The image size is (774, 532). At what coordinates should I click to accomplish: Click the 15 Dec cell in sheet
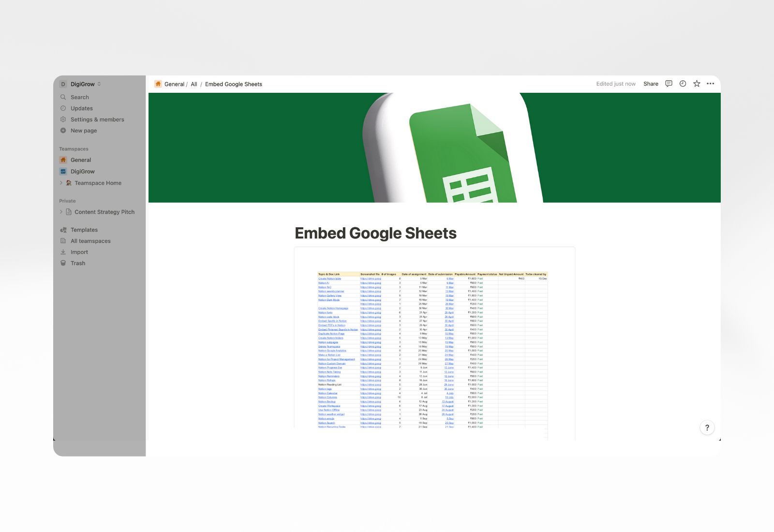pos(543,279)
